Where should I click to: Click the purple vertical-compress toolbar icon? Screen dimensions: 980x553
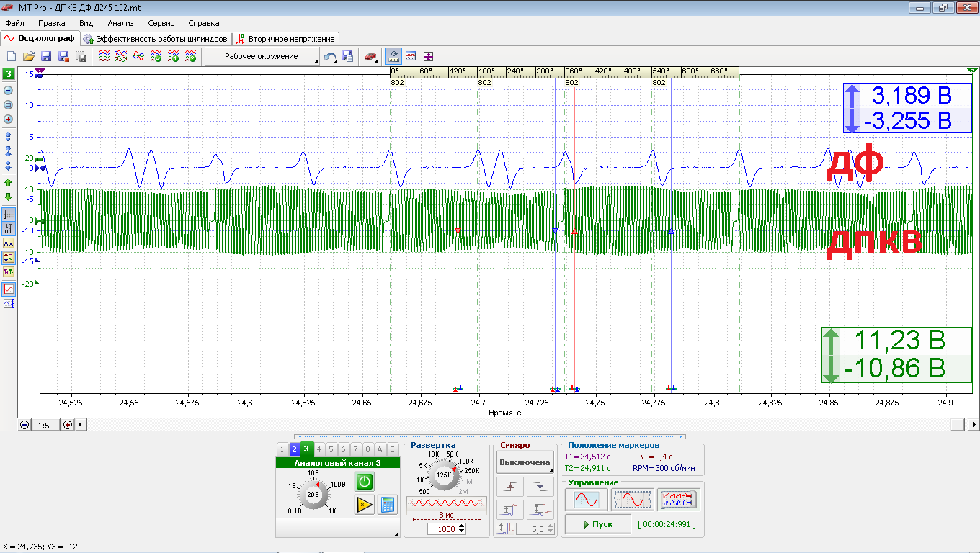(x=429, y=56)
